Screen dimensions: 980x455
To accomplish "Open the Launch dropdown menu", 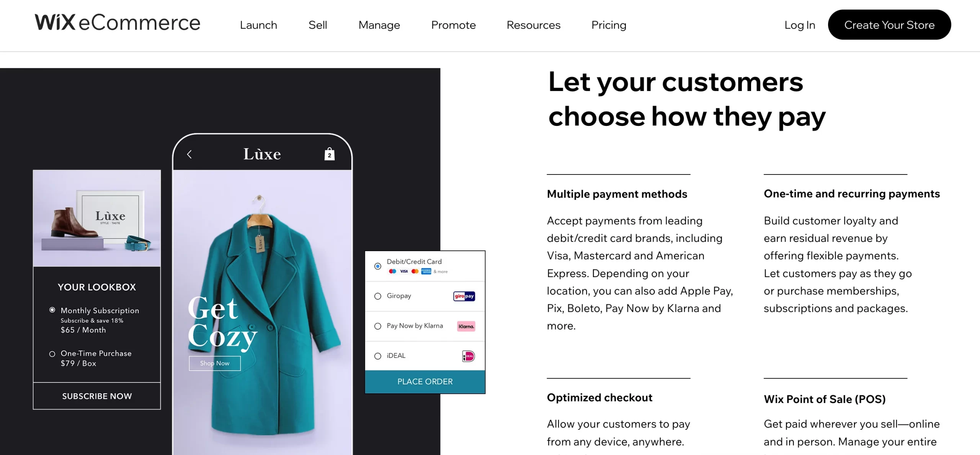I will [258, 24].
